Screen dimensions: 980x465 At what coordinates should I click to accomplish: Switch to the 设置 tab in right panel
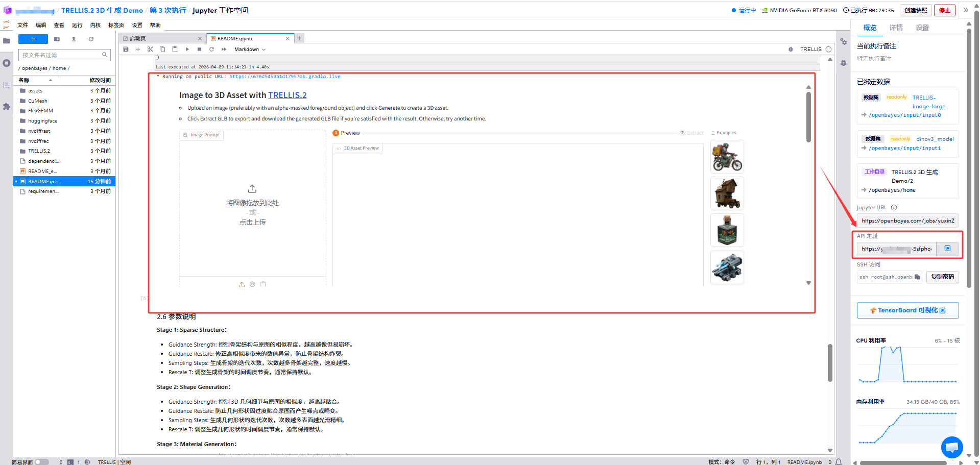coord(922,28)
